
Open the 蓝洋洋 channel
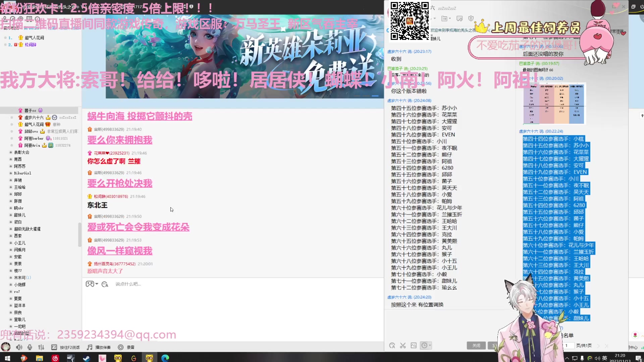[19, 306]
